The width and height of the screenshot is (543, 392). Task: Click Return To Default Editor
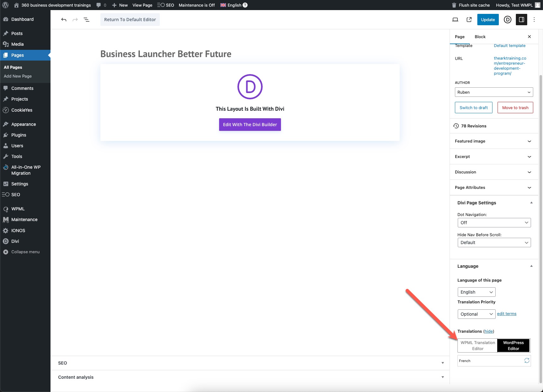130,20
